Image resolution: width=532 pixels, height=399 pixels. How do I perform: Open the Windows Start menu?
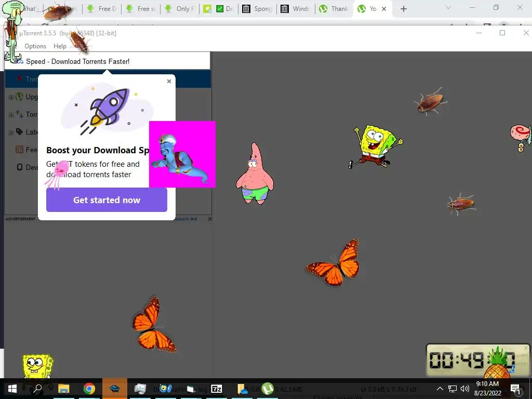pyautogui.click(x=12, y=389)
